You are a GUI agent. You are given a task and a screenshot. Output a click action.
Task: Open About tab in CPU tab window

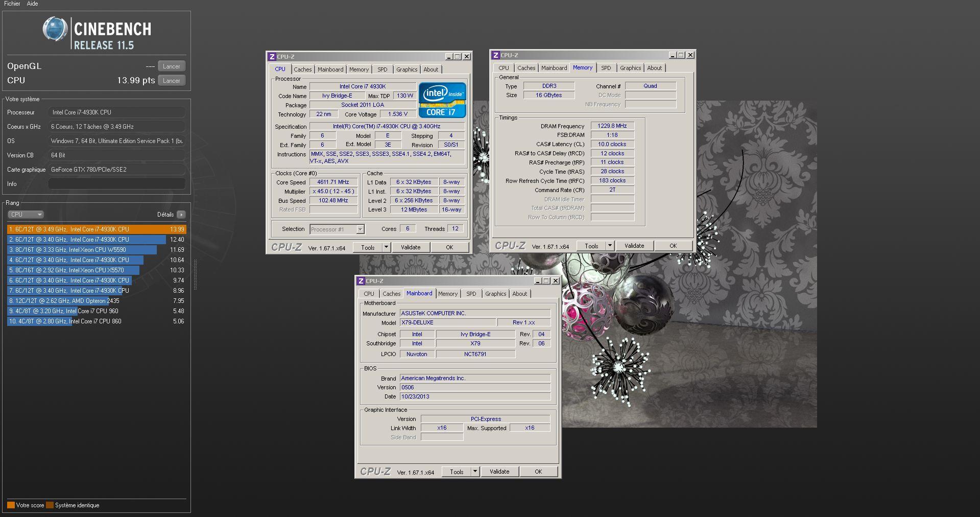[x=431, y=69]
